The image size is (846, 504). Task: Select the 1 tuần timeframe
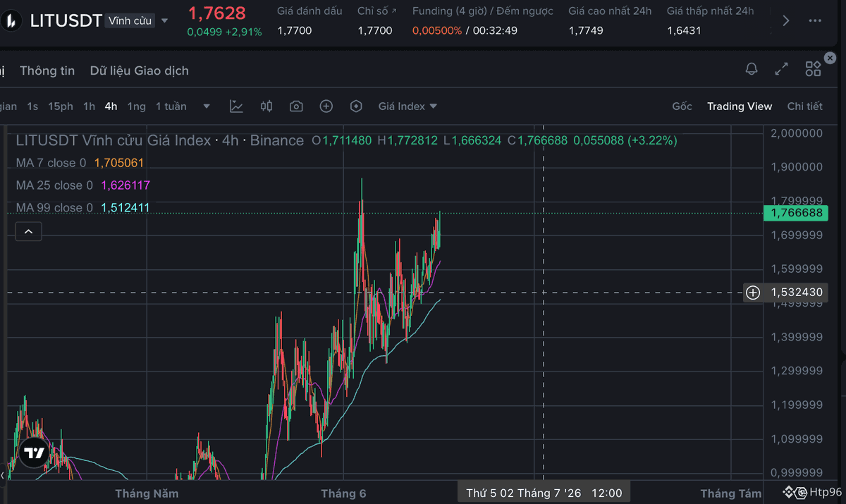tap(171, 106)
